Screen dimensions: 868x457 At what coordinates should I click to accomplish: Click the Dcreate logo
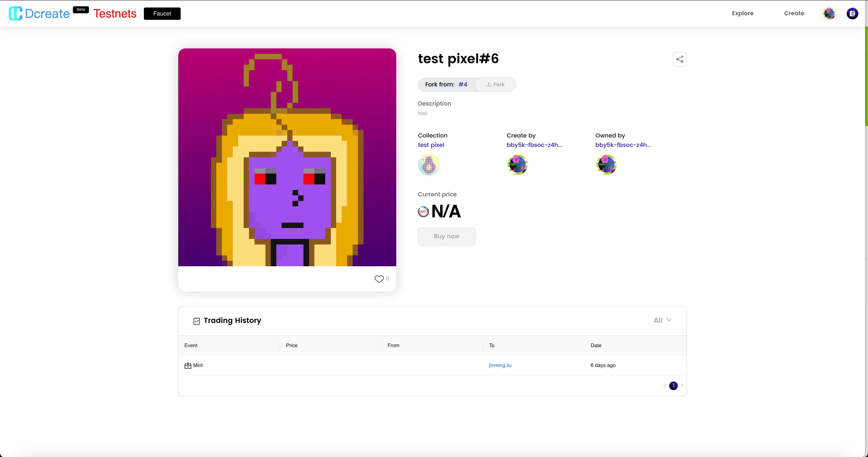coord(39,14)
